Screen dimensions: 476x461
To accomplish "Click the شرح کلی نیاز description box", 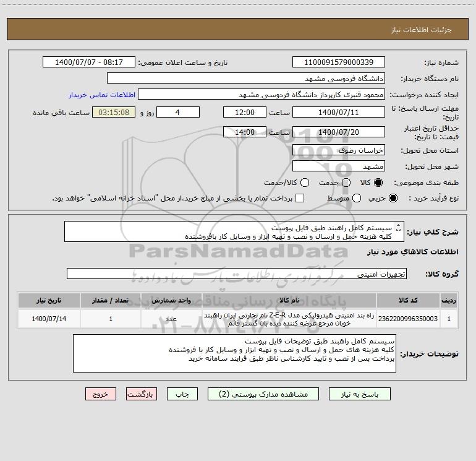I will click(234, 231).
